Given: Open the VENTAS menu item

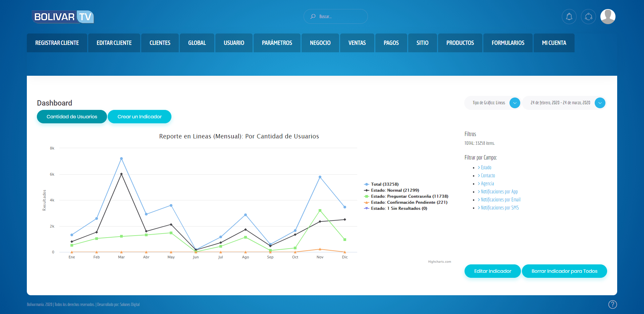Looking at the screenshot, I should tap(357, 43).
